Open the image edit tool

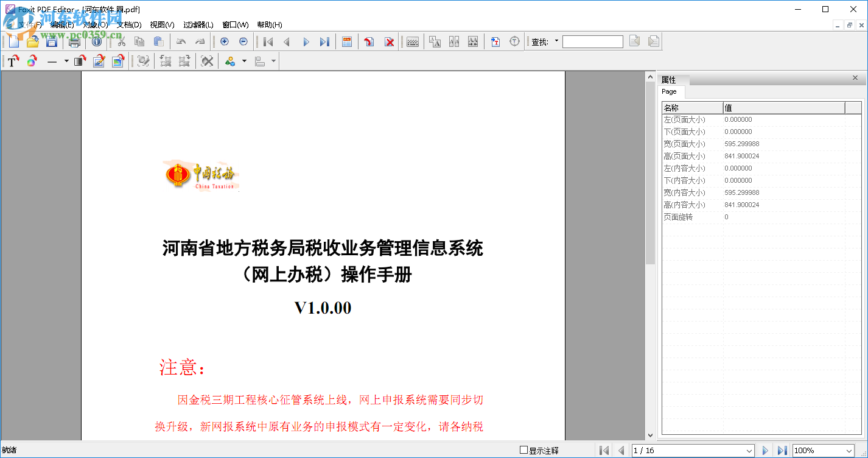pos(99,61)
